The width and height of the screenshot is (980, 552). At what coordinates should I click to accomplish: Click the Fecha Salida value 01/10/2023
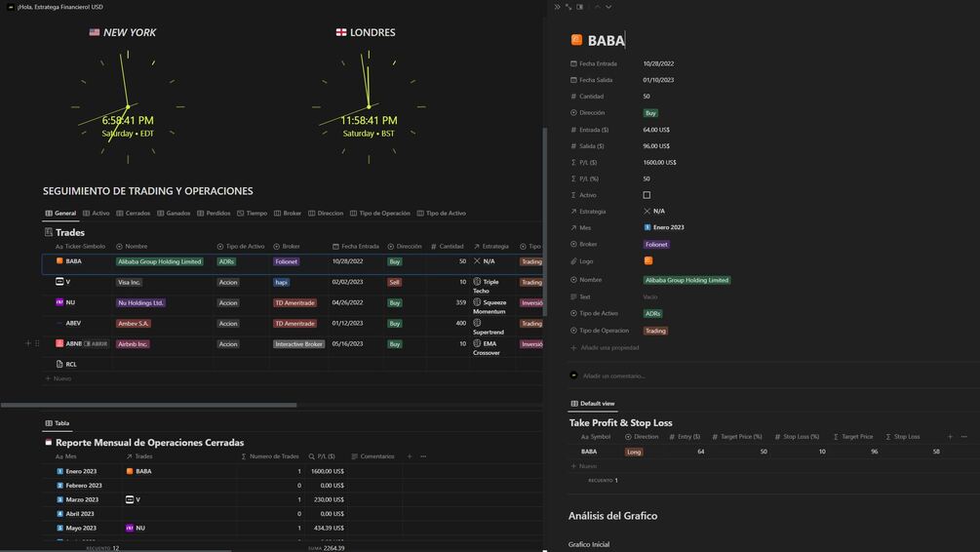(658, 80)
